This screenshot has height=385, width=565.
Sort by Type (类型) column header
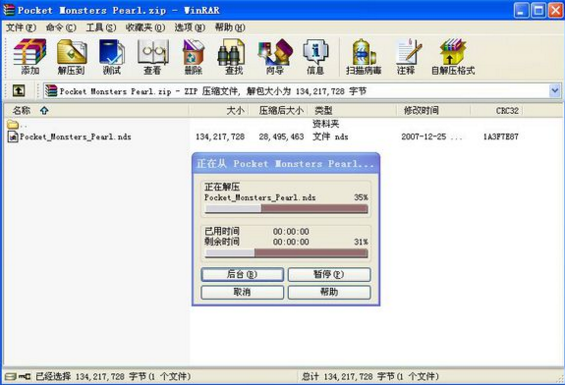click(352, 110)
